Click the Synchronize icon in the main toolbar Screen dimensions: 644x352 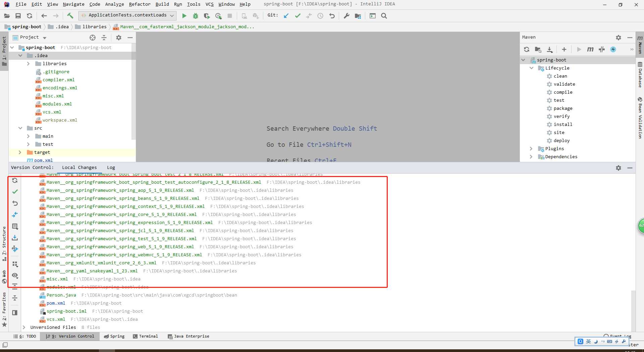(x=30, y=16)
